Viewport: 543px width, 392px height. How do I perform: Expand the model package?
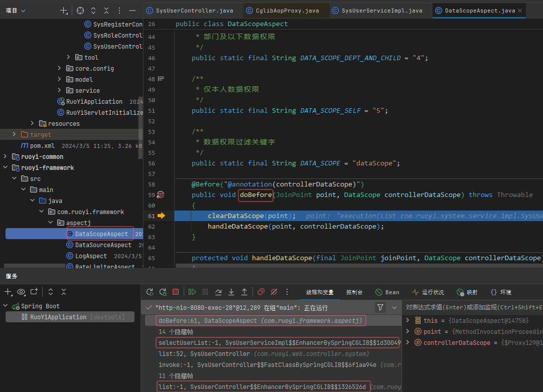[x=59, y=79]
